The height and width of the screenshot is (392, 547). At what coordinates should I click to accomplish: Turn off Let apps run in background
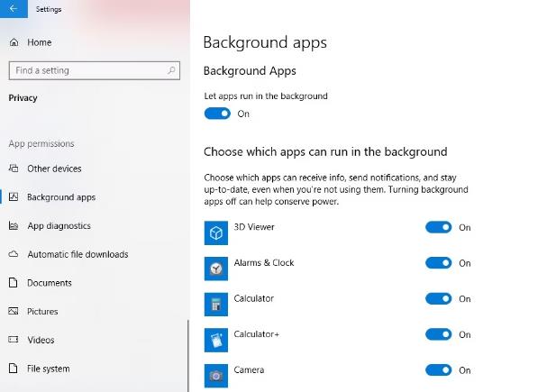[217, 114]
